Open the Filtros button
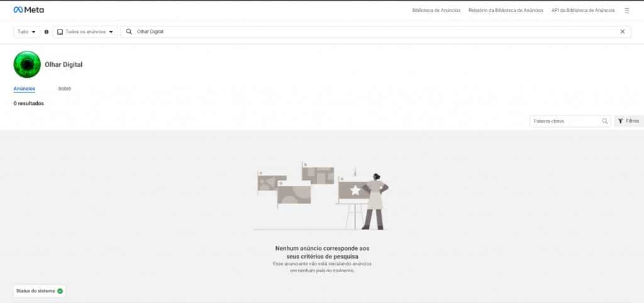644x303 pixels. pos(628,121)
